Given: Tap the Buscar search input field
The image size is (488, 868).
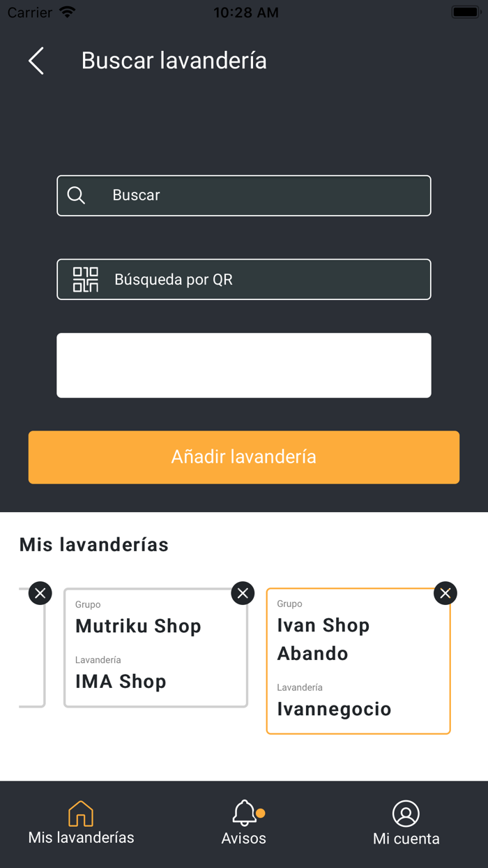Looking at the screenshot, I should [x=244, y=195].
